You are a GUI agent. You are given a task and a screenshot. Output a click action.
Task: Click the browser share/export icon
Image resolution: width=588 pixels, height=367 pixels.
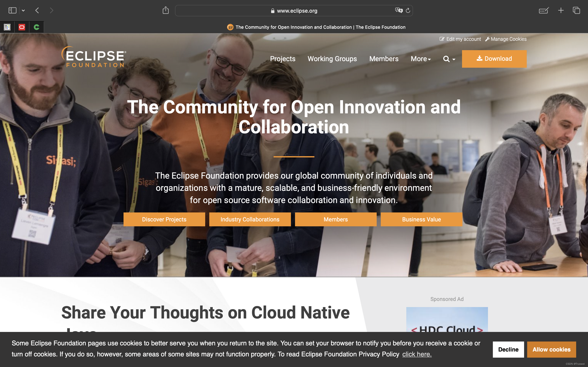click(x=166, y=11)
